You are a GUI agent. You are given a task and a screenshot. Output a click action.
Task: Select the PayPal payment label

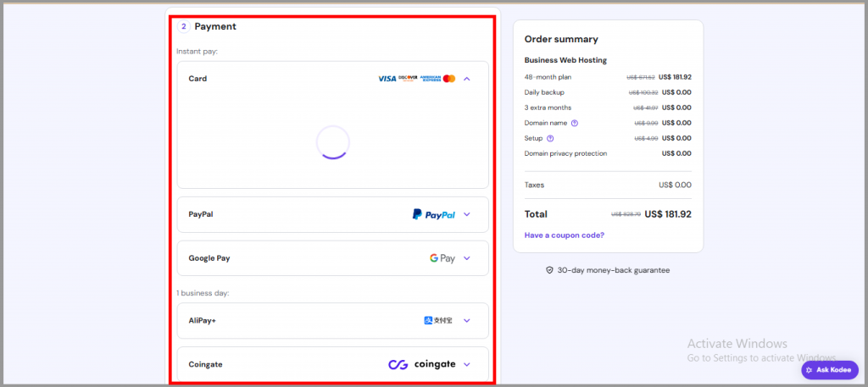[x=200, y=214]
